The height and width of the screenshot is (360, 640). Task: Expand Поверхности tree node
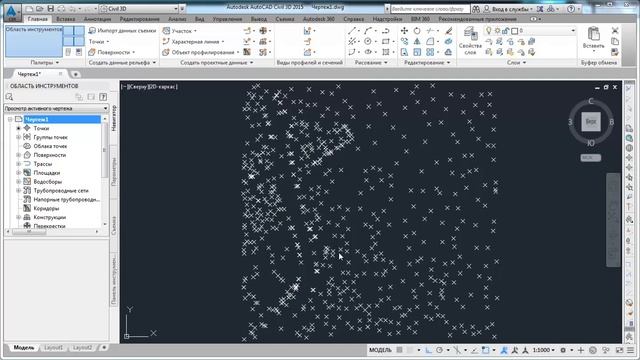[x=18, y=155]
